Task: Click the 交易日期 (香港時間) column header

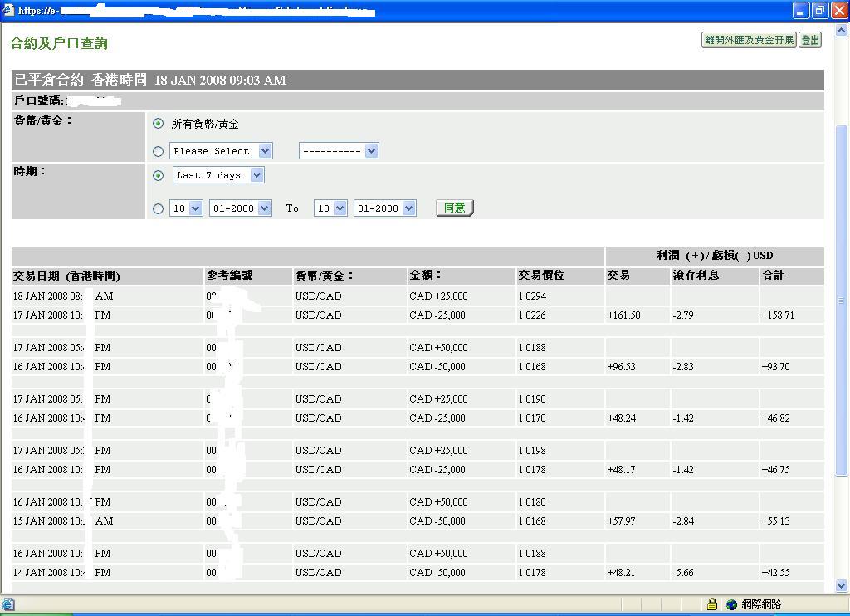Action: [x=66, y=276]
